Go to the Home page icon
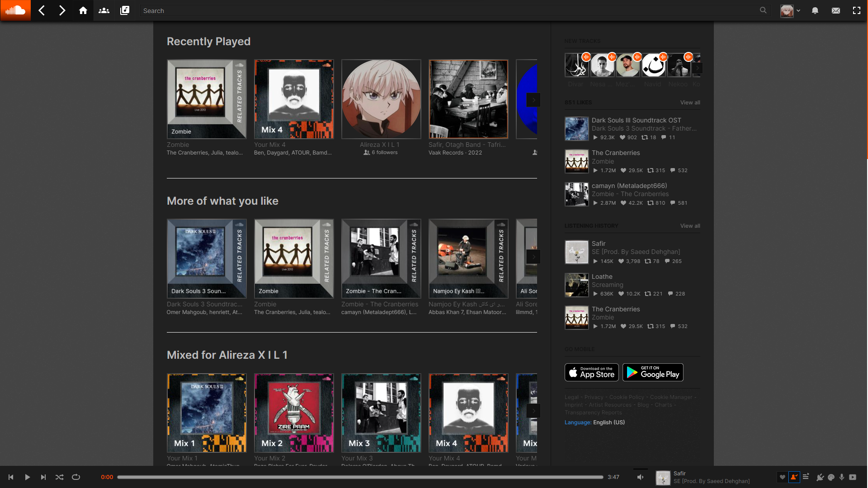The height and width of the screenshot is (488, 868). click(x=83, y=10)
